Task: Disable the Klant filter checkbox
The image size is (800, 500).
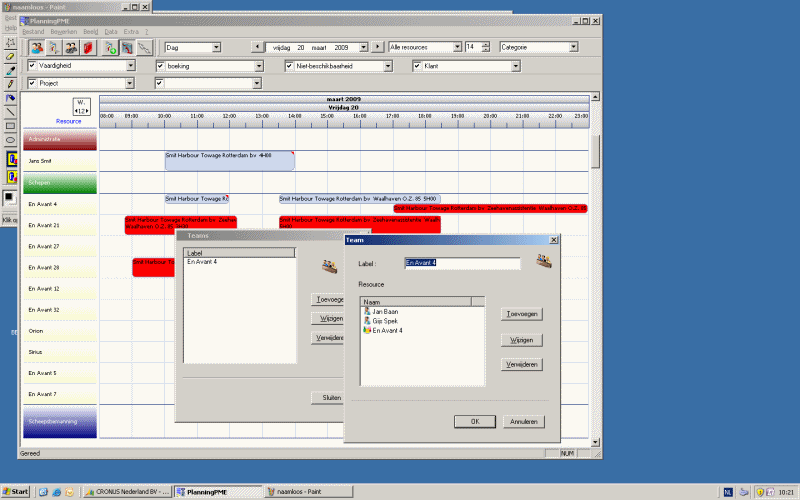Action: click(418, 66)
